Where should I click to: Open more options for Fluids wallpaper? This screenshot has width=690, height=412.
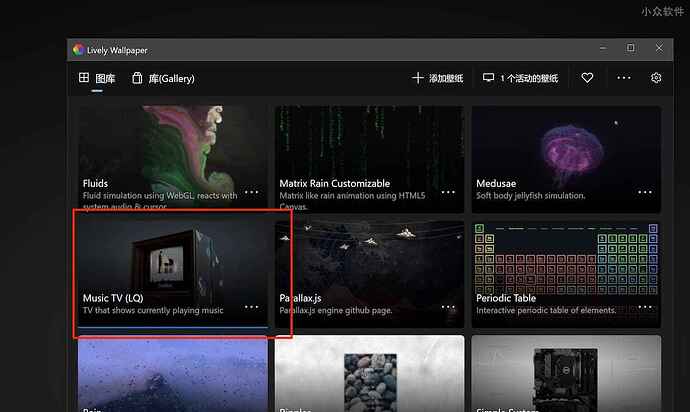click(x=251, y=191)
